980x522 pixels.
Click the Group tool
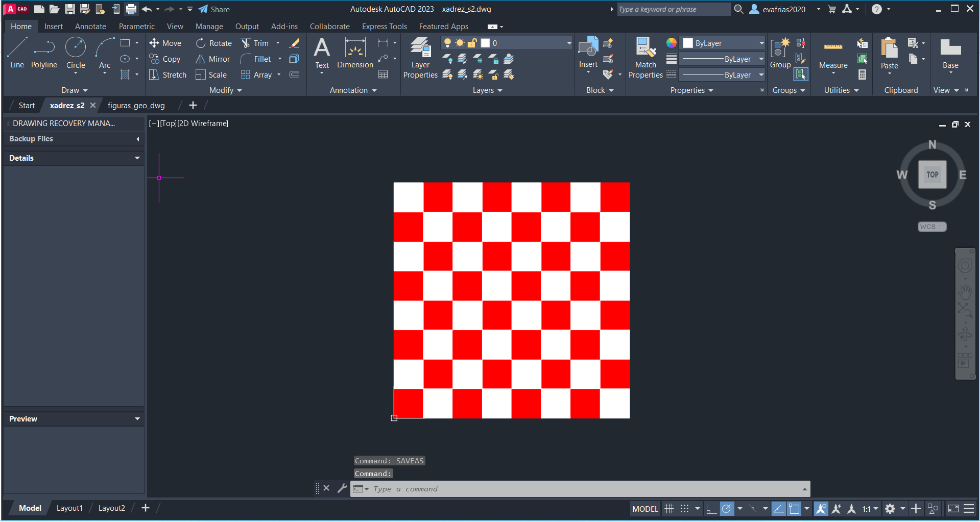(x=780, y=53)
